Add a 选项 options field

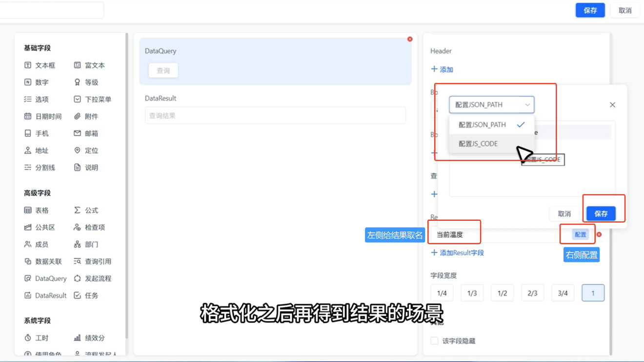tap(36, 99)
